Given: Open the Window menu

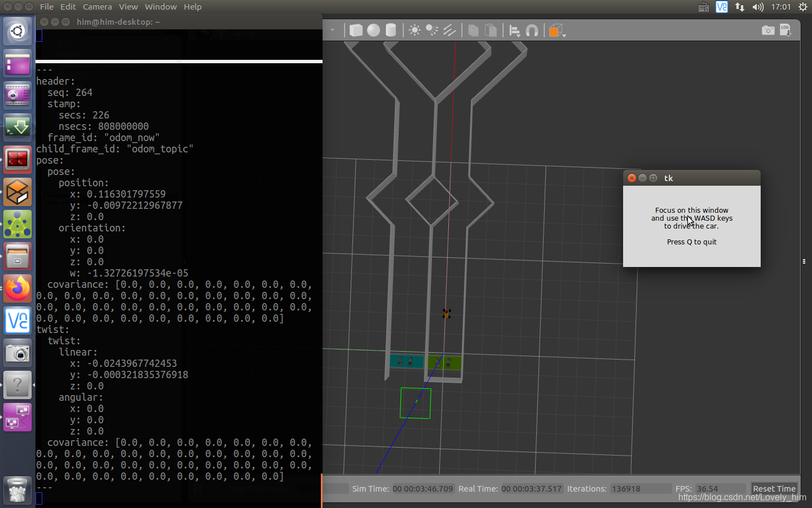Looking at the screenshot, I should pyautogui.click(x=161, y=7).
